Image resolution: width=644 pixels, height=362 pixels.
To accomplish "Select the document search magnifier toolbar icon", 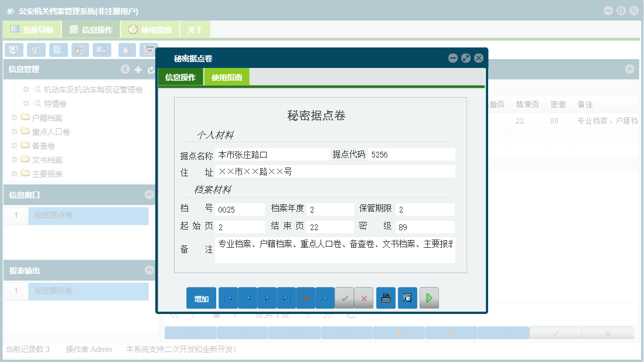I will (x=14, y=50).
